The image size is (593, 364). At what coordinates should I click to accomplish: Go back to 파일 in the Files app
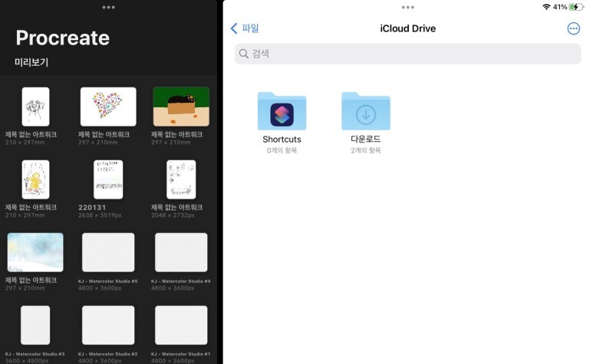point(245,28)
